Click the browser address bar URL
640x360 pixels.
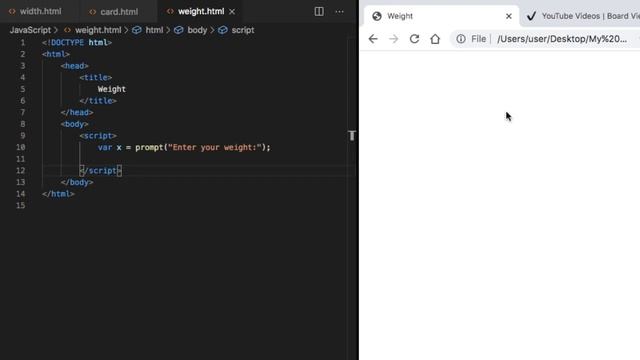[x=562, y=39]
